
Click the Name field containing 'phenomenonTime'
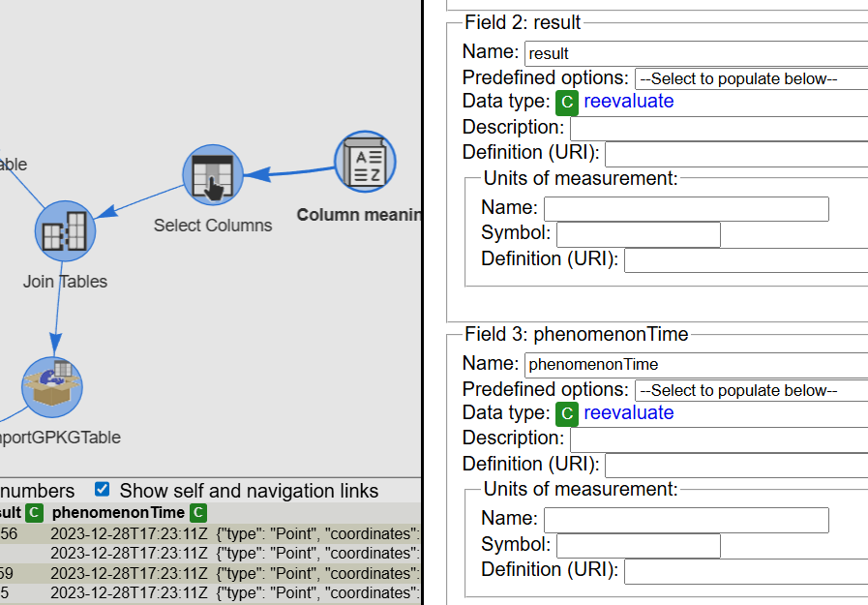[695, 365]
